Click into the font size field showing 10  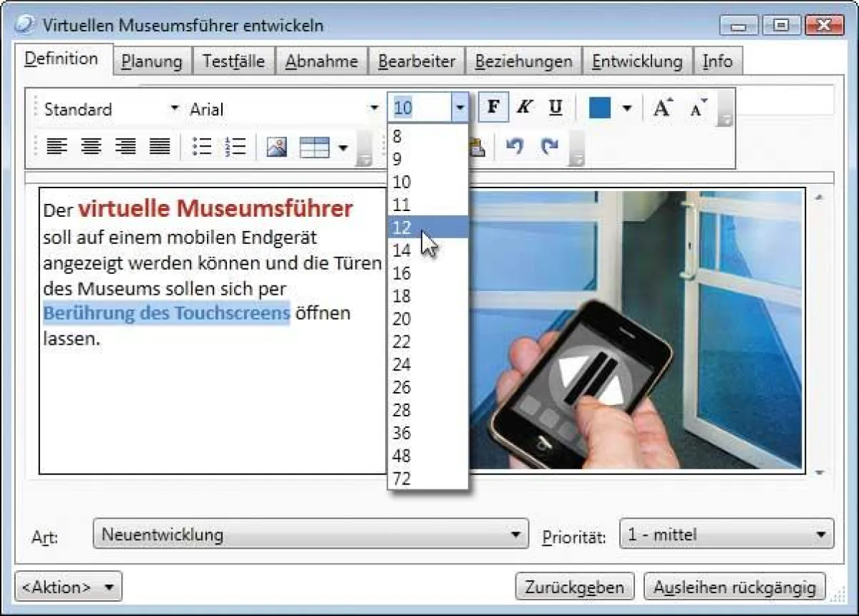pos(419,109)
